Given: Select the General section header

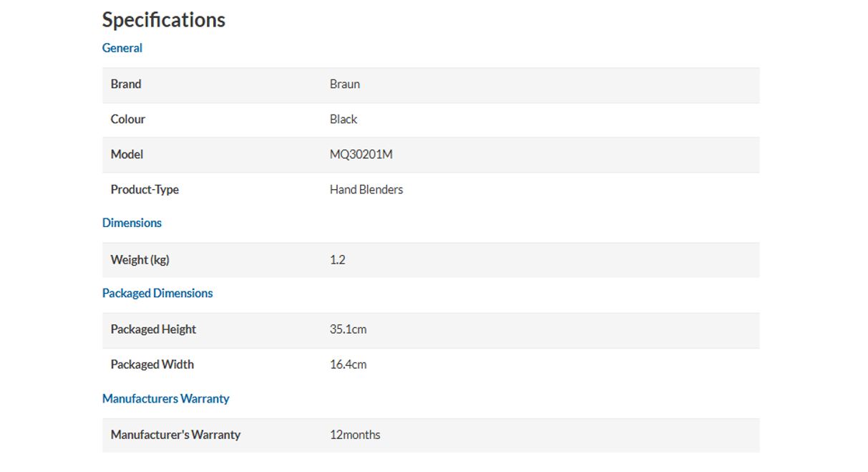Looking at the screenshot, I should [x=122, y=48].
